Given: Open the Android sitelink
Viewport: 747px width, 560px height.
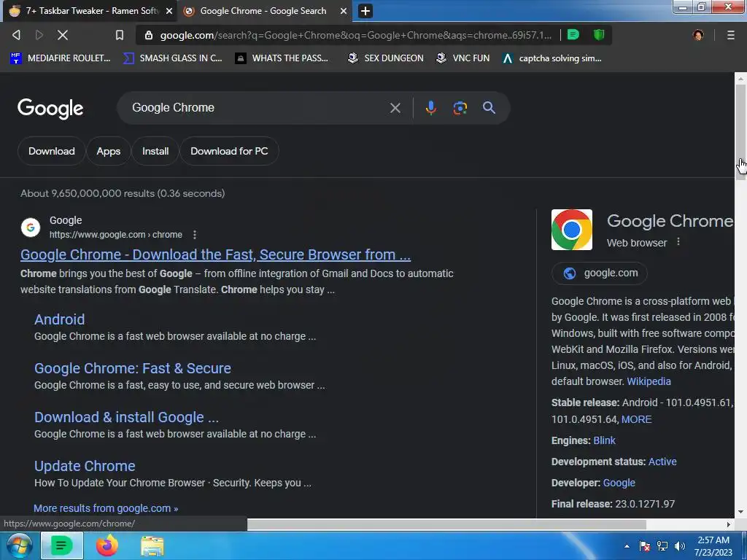Looking at the screenshot, I should pyautogui.click(x=60, y=319).
